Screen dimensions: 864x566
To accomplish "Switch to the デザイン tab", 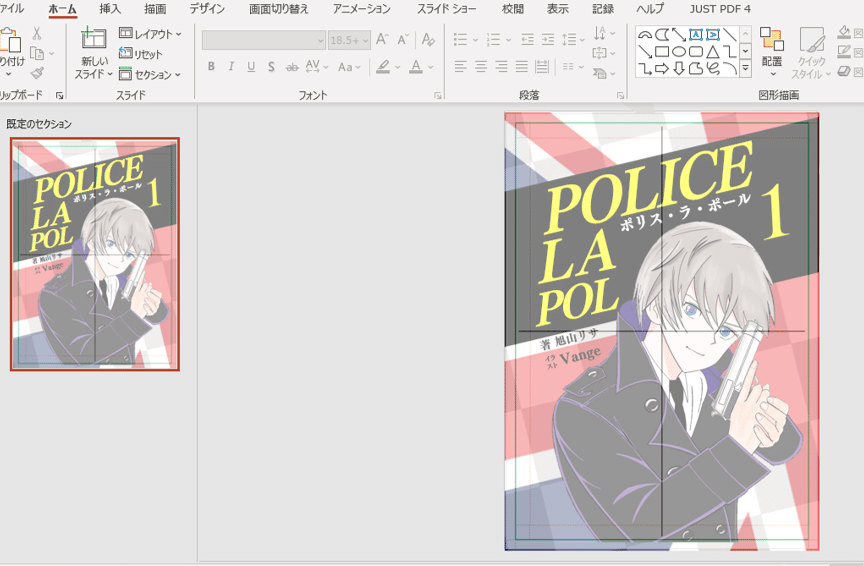I will pos(207,9).
